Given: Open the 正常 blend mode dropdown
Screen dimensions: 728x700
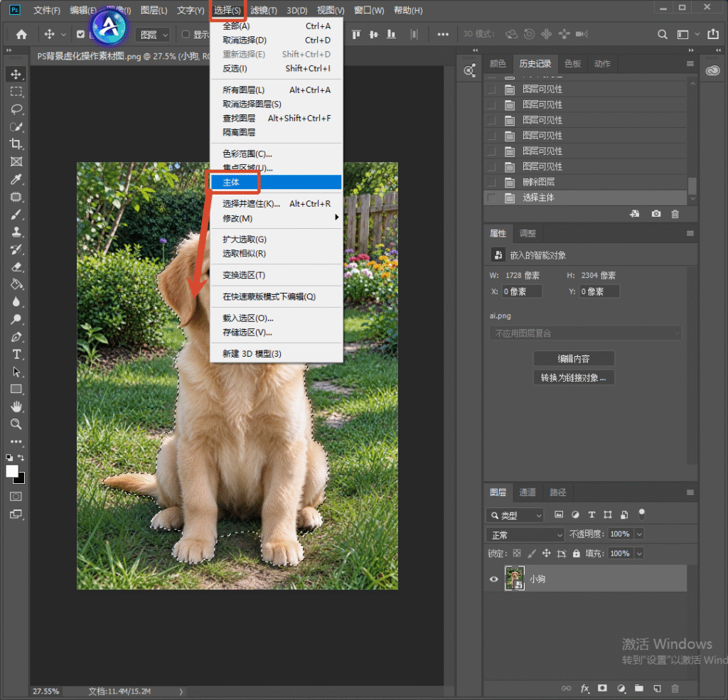Looking at the screenshot, I should 525,534.
